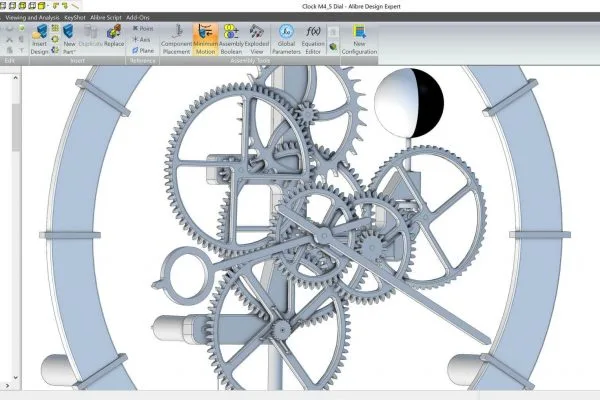
Task: Open Global Parameters
Action: pyautogui.click(x=286, y=39)
